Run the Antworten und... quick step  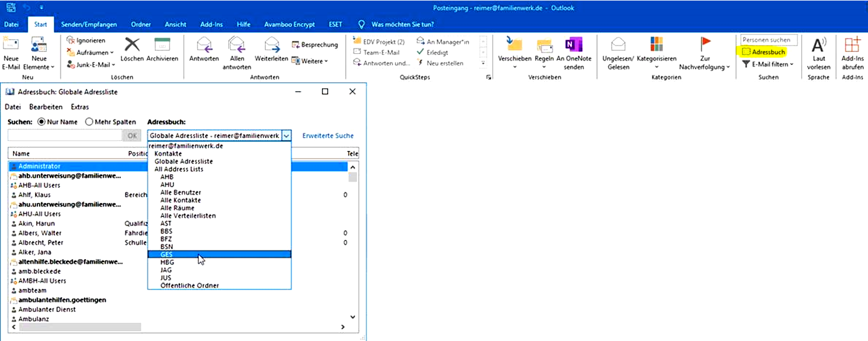coord(382,63)
